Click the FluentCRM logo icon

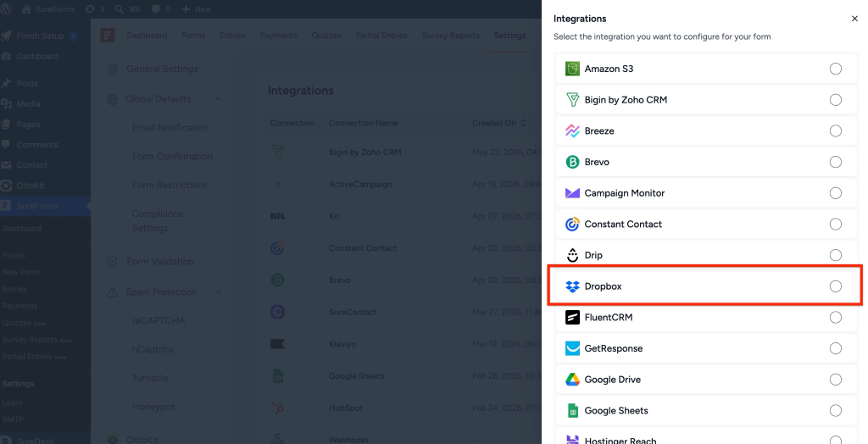(x=572, y=317)
